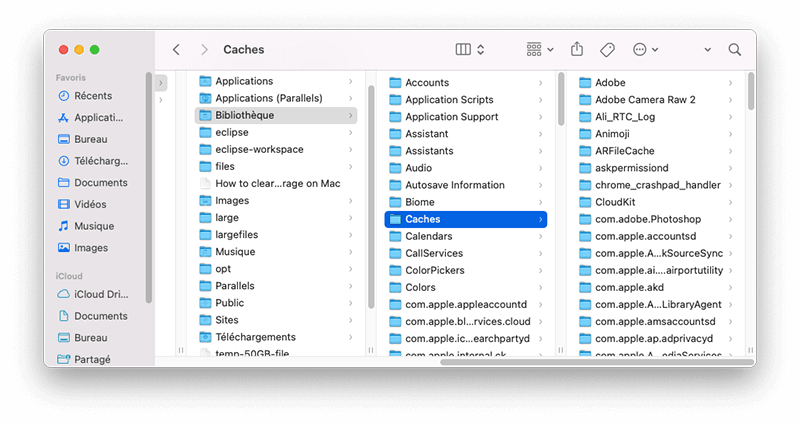Go forward with the right chevron

click(x=205, y=49)
